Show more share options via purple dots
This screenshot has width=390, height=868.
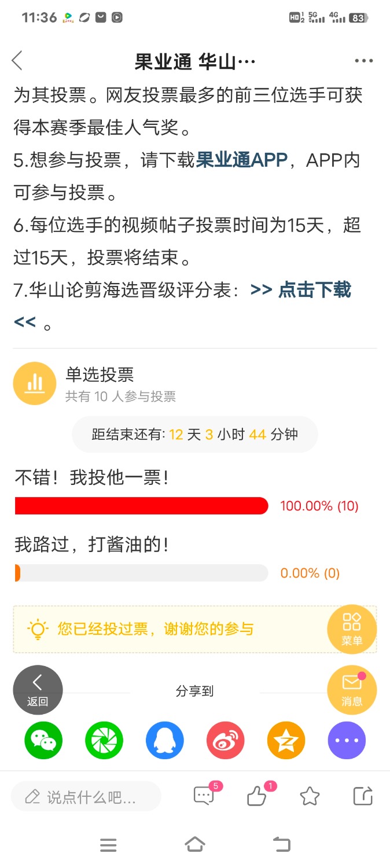347,740
